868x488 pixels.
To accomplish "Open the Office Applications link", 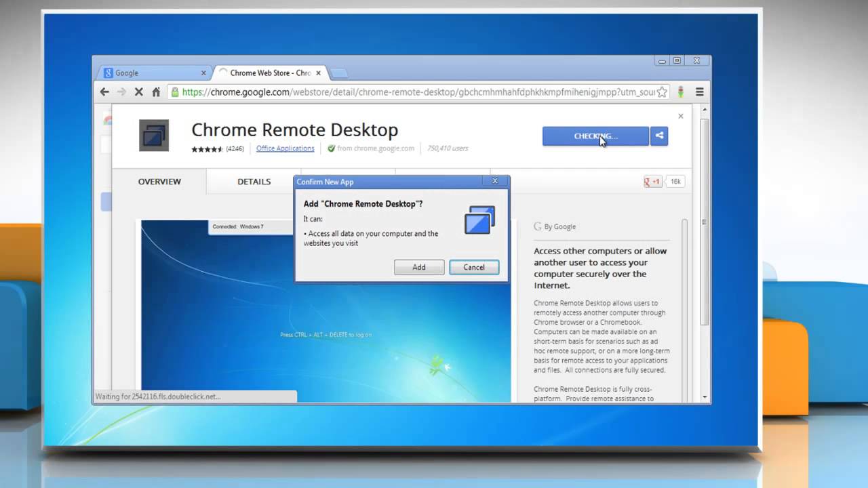I will pos(285,148).
